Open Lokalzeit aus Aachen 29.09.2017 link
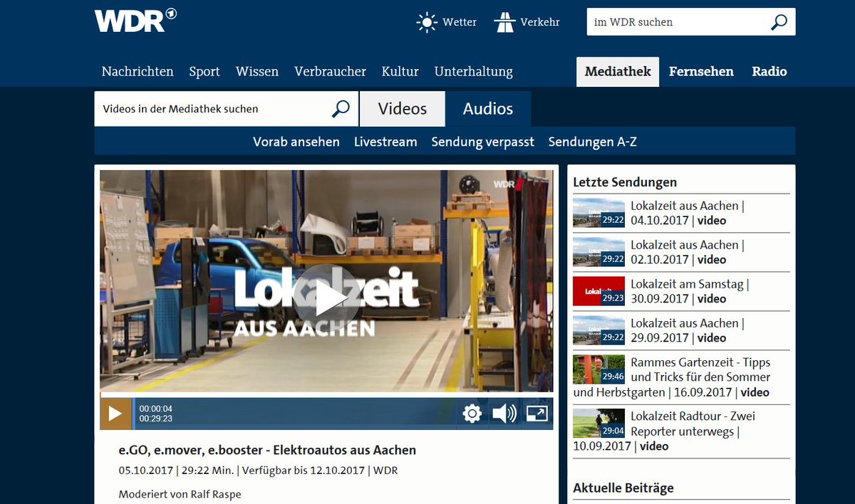Image resolution: width=855 pixels, height=504 pixels. (687, 330)
